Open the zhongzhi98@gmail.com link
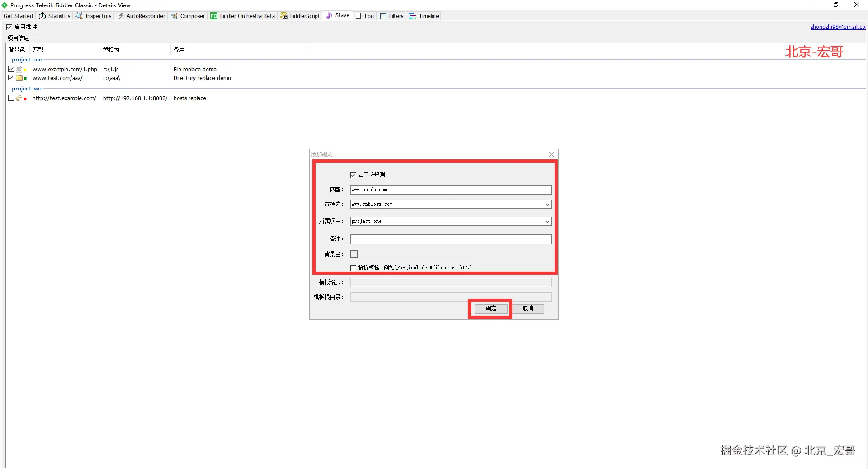Viewport: 868px width, 469px height. click(x=838, y=27)
